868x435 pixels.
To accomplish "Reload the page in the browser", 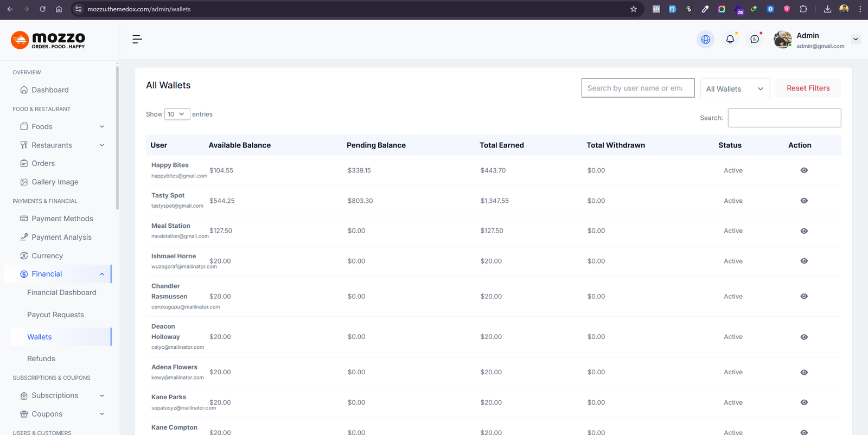I will coord(42,9).
